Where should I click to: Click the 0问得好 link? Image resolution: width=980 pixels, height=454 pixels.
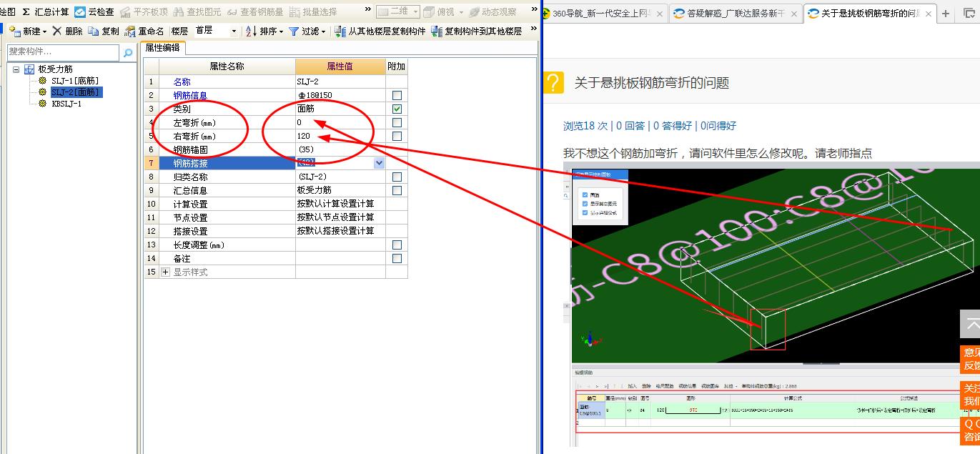718,126
